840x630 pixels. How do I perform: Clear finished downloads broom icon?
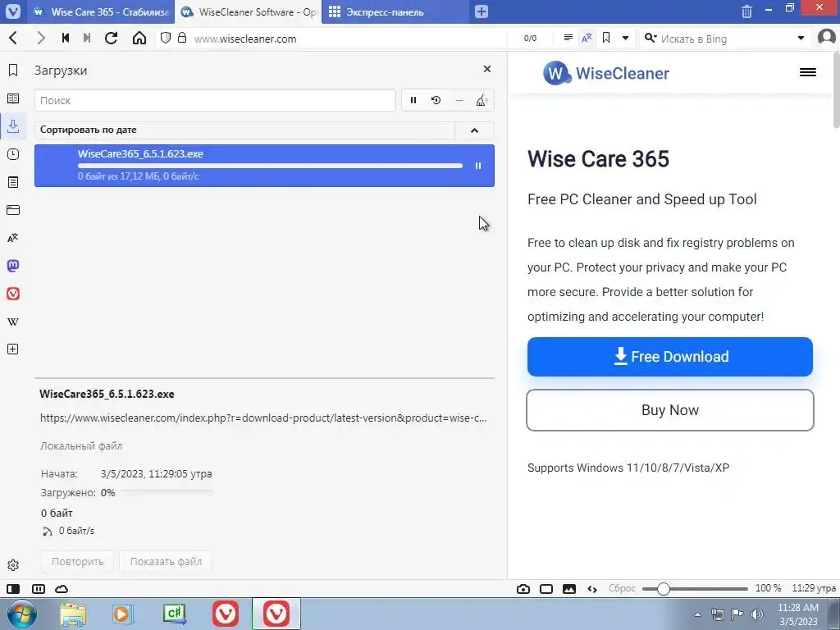point(482,100)
